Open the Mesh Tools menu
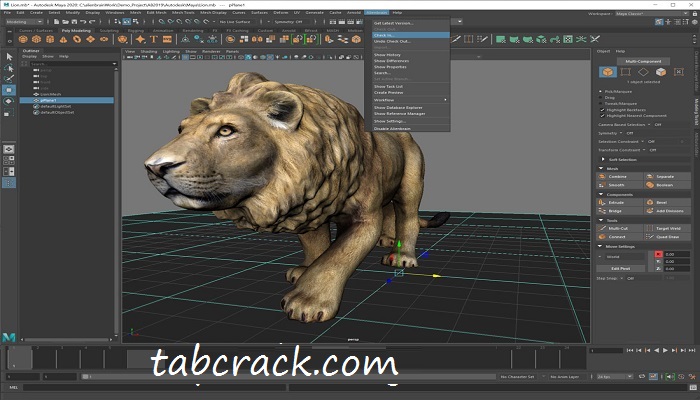 (183, 12)
